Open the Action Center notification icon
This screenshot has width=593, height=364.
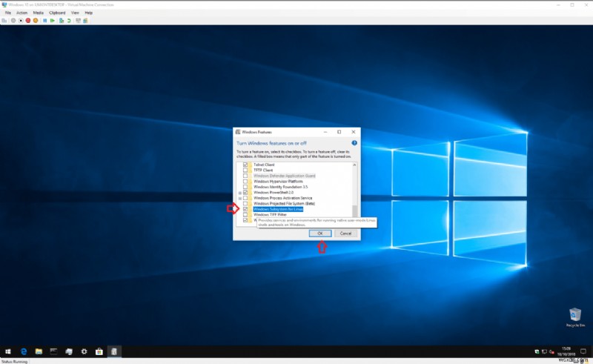[x=583, y=351]
